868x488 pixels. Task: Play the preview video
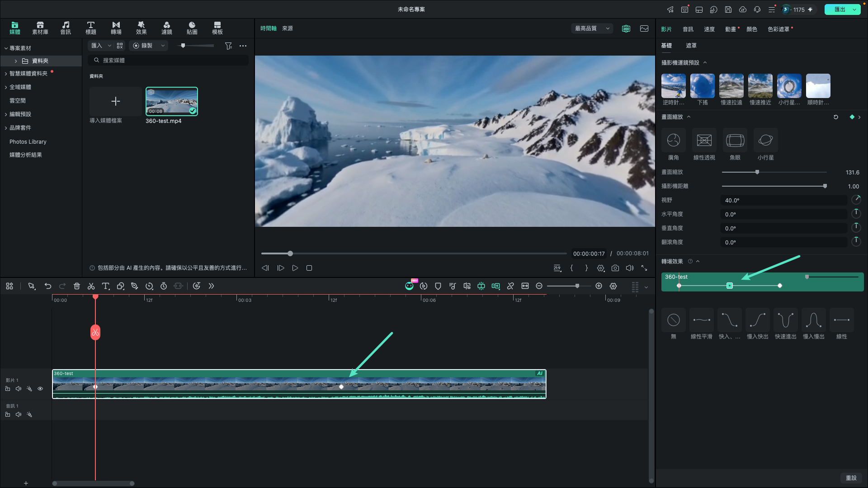(x=295, y=268)
